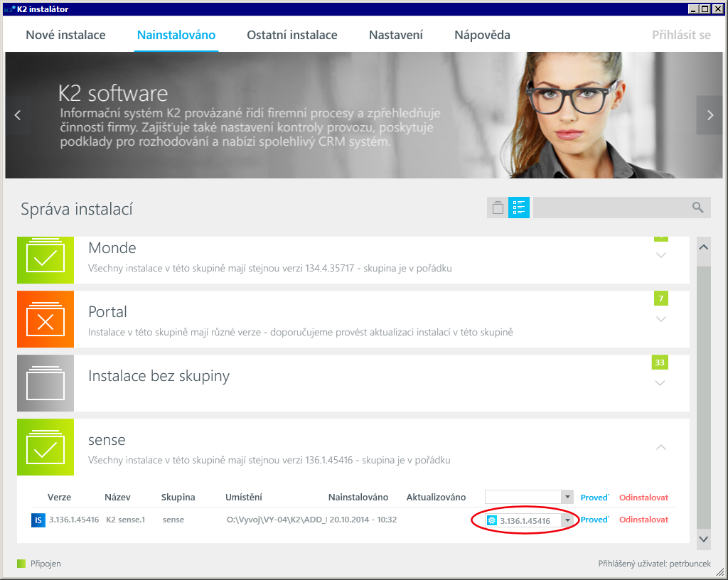Expand the Portal group
The image size is (728, 580).
pos(660,319)
